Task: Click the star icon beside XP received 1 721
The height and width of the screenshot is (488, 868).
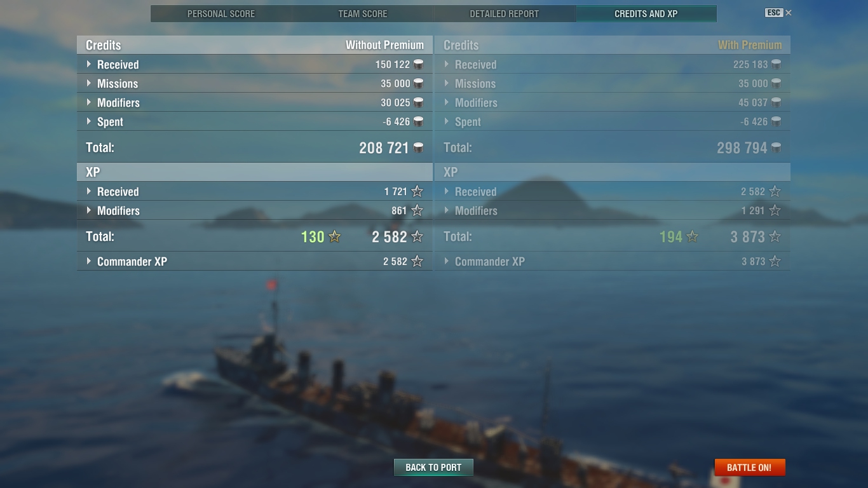Action: click(417, 191)
